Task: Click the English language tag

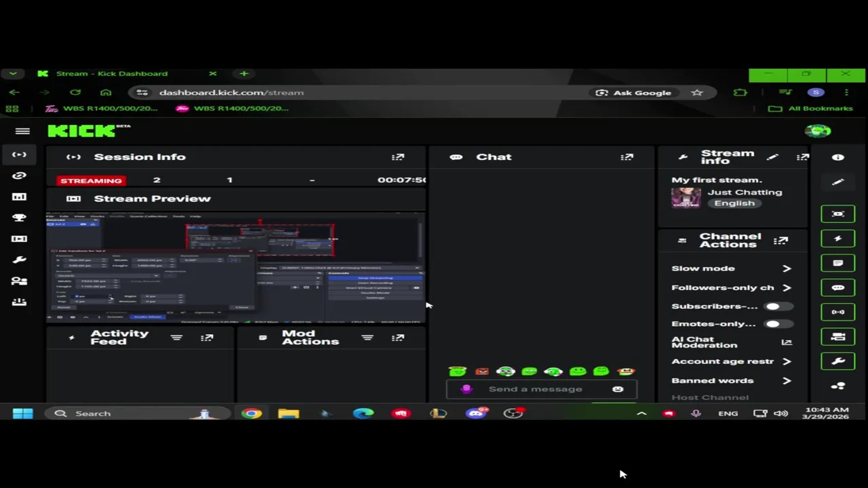Action: [734, 203]
